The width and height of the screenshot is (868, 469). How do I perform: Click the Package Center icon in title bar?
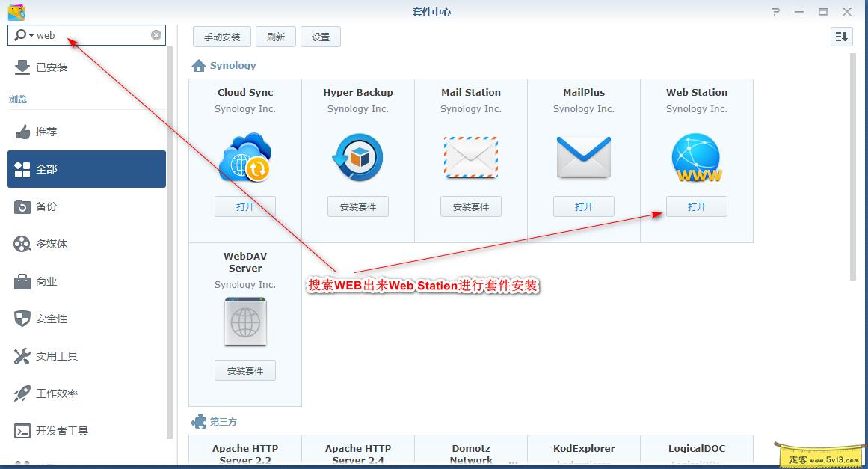click(x=16, y=11)
